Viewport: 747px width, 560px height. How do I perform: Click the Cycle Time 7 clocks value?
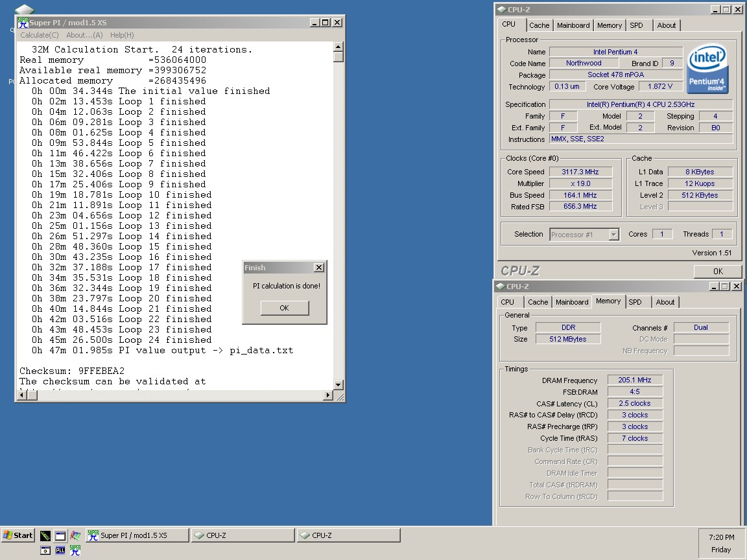(x=635, y=438)
